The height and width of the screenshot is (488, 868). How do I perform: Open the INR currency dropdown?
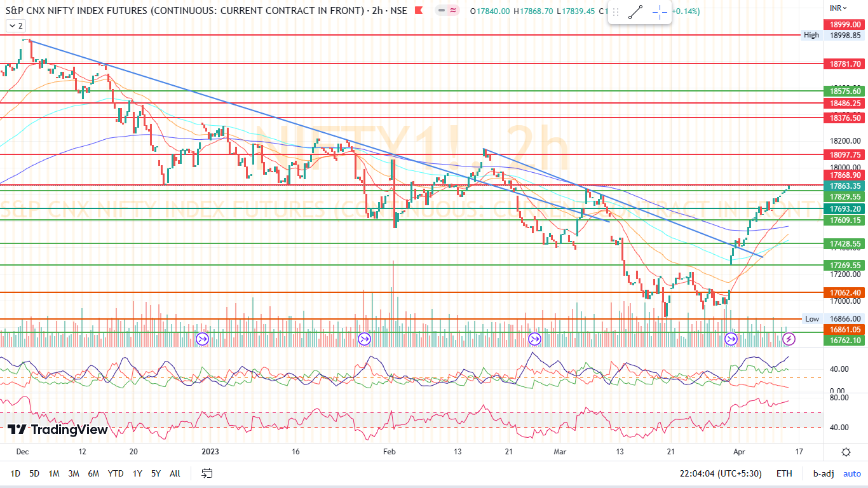(x=838, y=8)
